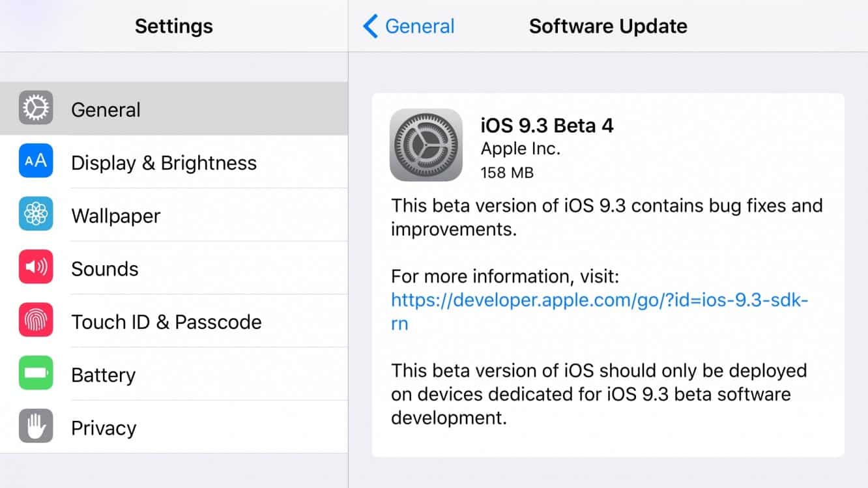Viewport: 868px width, 488px height.
Task: Tap the Display & Brightness AA icon
Action: click(36, 162)
